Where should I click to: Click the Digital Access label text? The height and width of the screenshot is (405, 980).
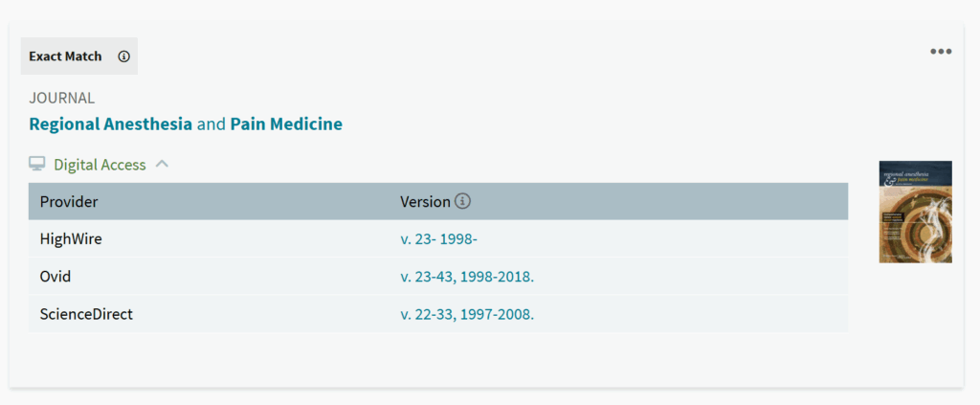(x=100, y=165)
